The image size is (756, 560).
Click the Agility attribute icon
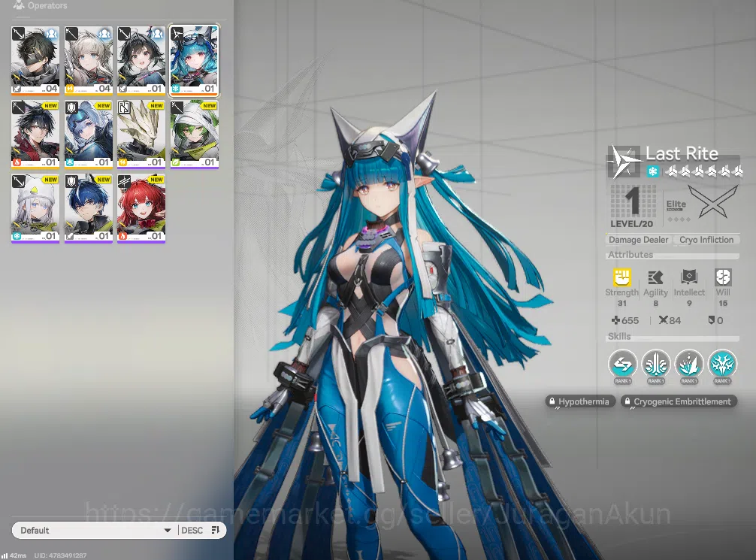click(x=655, y=277)
